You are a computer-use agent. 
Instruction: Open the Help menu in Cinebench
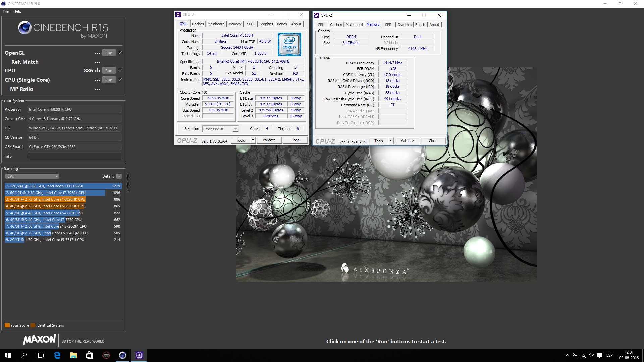[17, 11]
